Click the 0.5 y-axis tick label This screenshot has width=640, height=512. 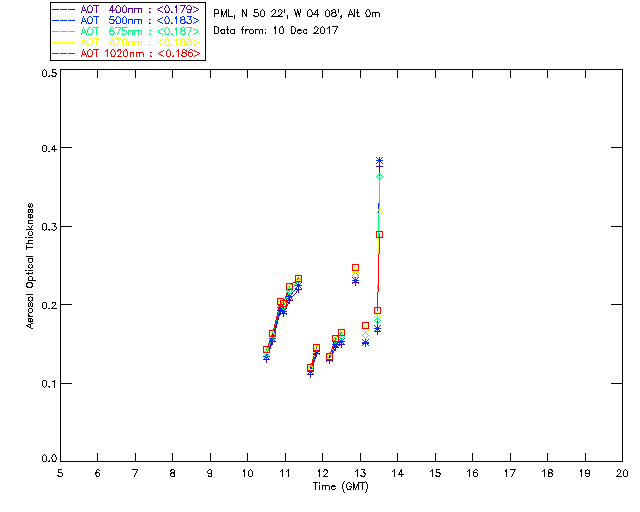coord(49,73)
